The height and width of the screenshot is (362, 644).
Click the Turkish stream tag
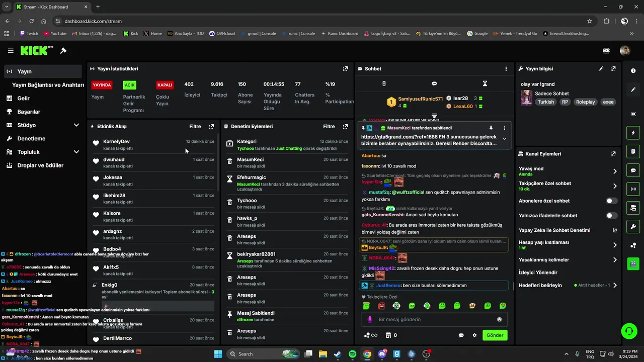pyautogui.click(x=545, y=102)
